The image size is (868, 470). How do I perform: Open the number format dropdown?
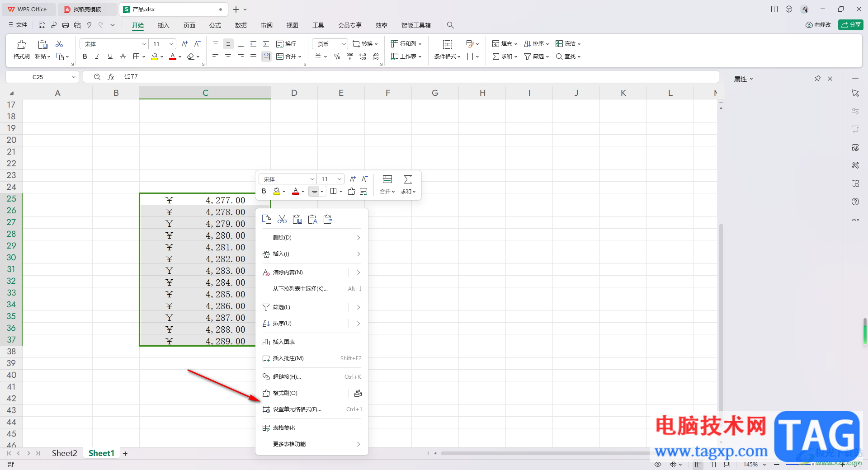(344, 44)
